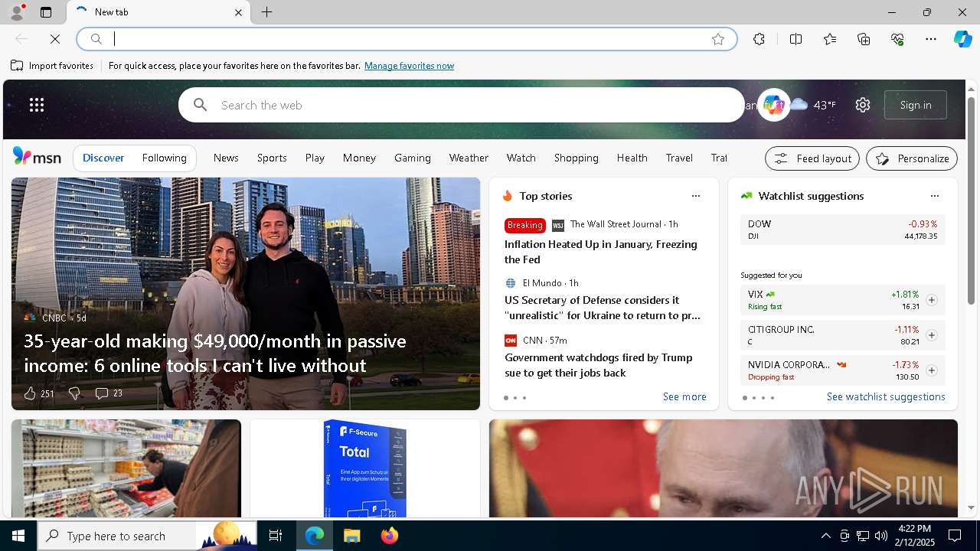Image resolution: width=980 pixels, height=551 pixels.
Task: Open the notification center icon
Action: coord(955,536)
